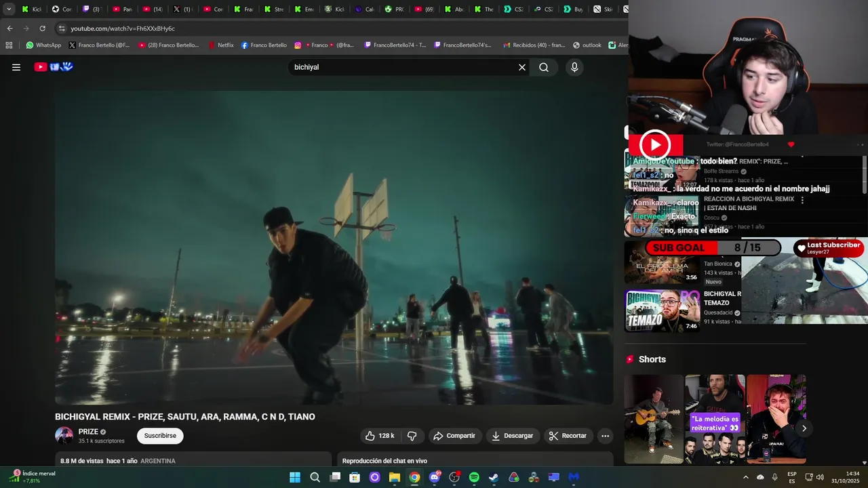Viewport: 868px width, 488px height.
Task: Subscribe to PRIZE with Suscribirse button
Action: click(x=160, y=436)
